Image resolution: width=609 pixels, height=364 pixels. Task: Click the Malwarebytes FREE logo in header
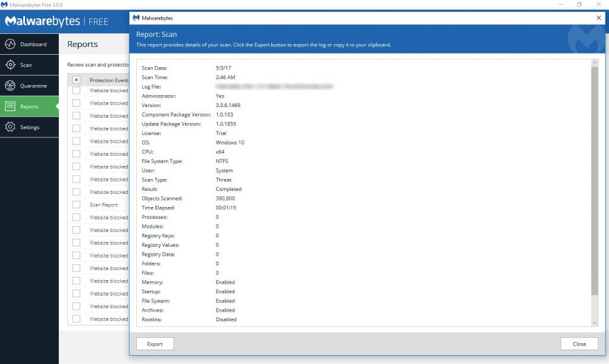coord(56,21)
